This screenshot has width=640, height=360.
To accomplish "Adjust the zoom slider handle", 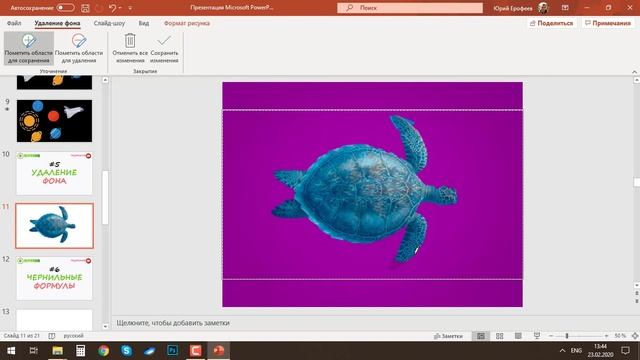I will [567, 336].
